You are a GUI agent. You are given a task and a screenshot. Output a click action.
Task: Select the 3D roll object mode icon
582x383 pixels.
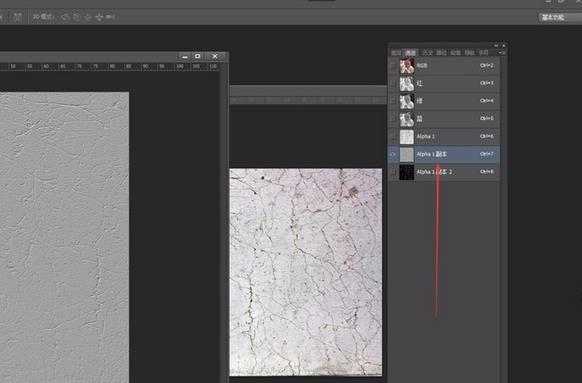click(x=76, y=17)
